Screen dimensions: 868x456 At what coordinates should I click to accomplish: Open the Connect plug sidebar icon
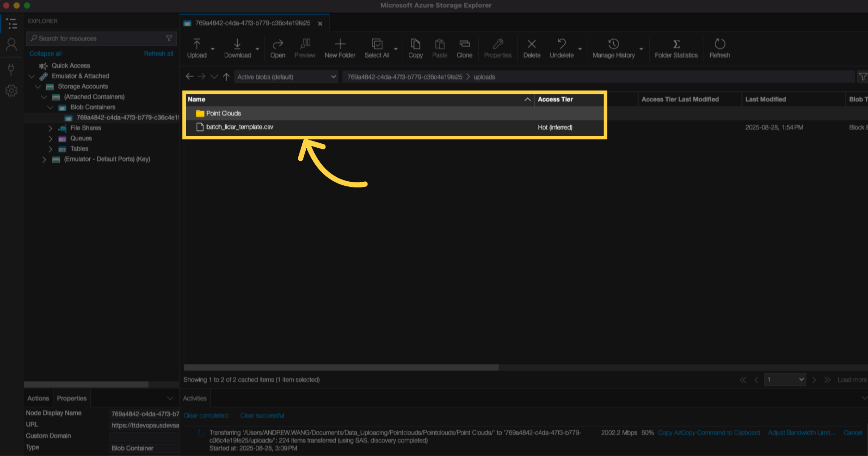(x=11, y=69)
